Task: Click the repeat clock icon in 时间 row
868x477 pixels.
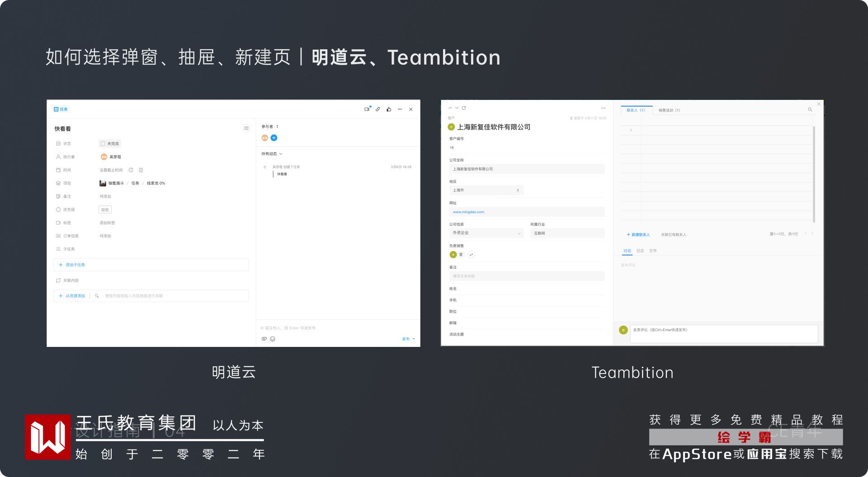Action: (x=131, y=170)
